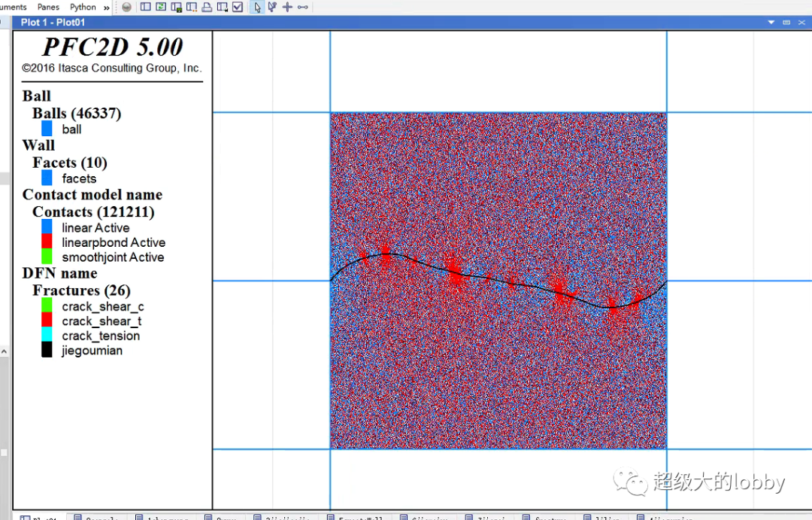Select the arrow pointer tool

coord(257,8)
